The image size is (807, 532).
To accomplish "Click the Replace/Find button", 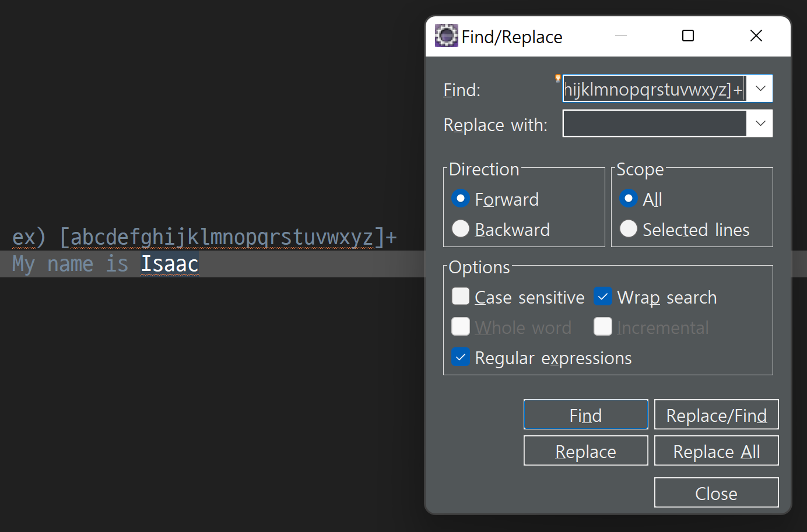I will tap(717, 415).
